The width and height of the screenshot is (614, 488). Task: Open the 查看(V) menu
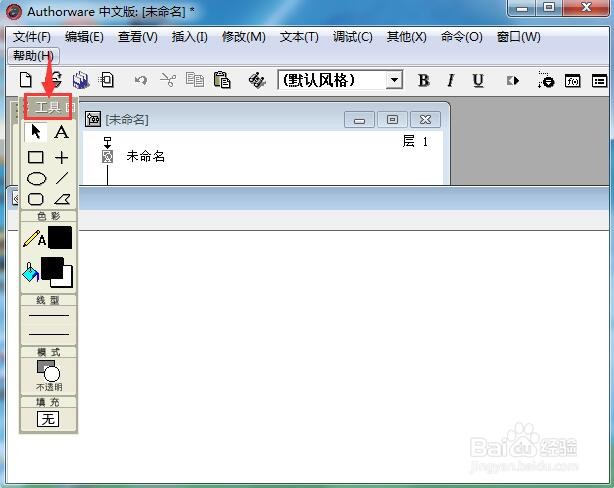(138, 37)
